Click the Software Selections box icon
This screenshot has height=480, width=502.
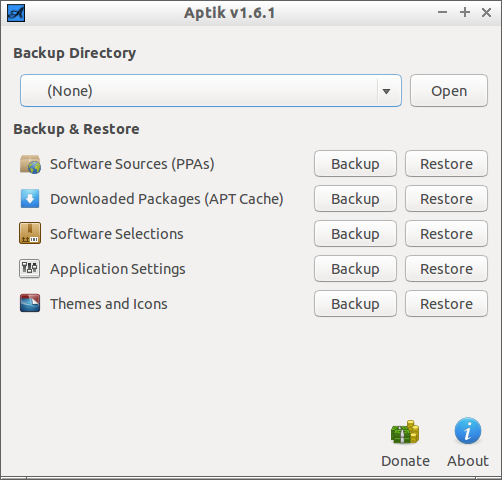pyautogui.click(x=30, y=233)
